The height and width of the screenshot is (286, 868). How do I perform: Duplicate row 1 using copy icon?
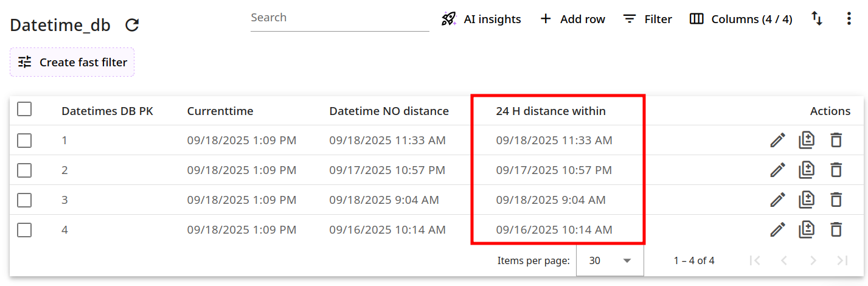click(x=807, y=141)
